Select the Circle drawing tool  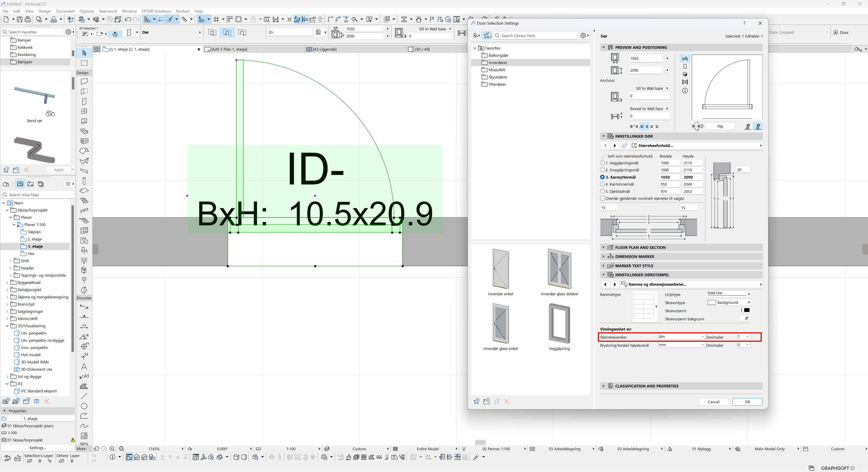pyautogui.click(x=84, y=406)
